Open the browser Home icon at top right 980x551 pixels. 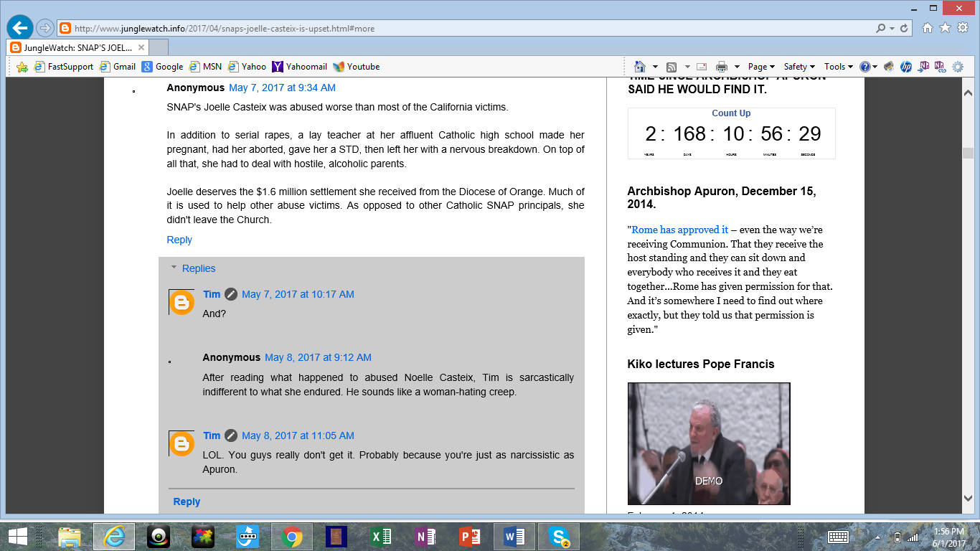pyautogui.click(x=928, y=27)
